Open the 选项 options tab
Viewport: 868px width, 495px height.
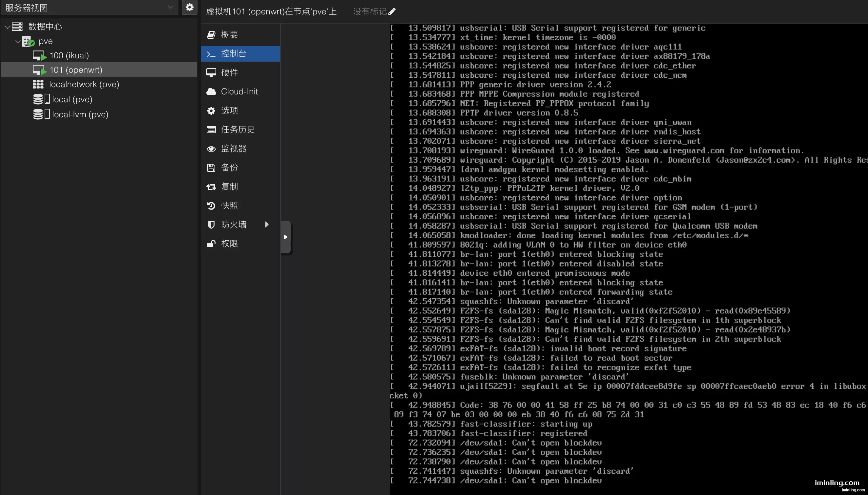[240, 110]
